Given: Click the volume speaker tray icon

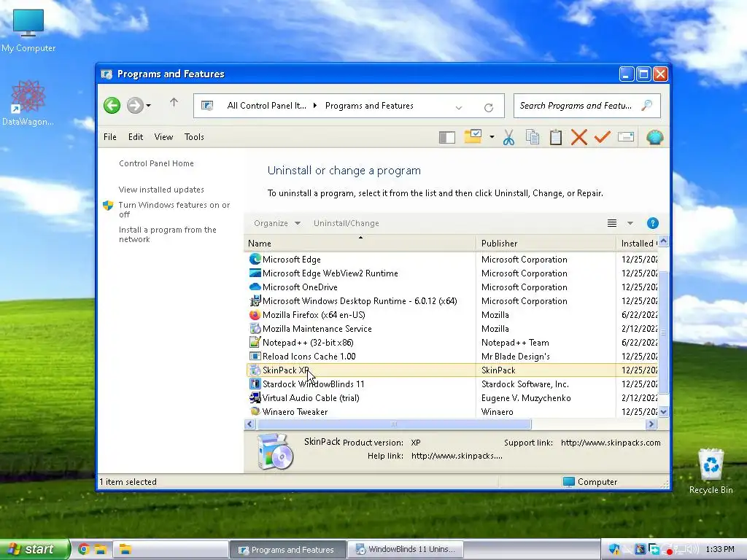Looking at the screenshot, I should tap(693, 550).
